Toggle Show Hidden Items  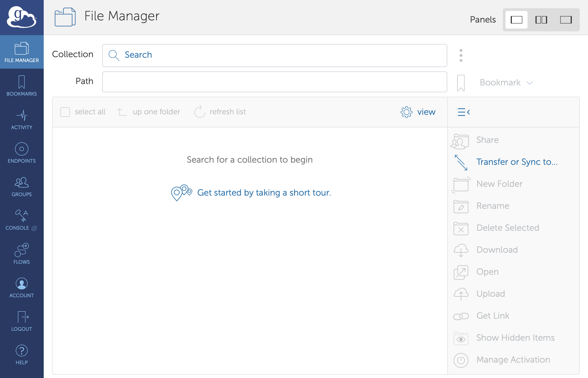click(504, 338)
